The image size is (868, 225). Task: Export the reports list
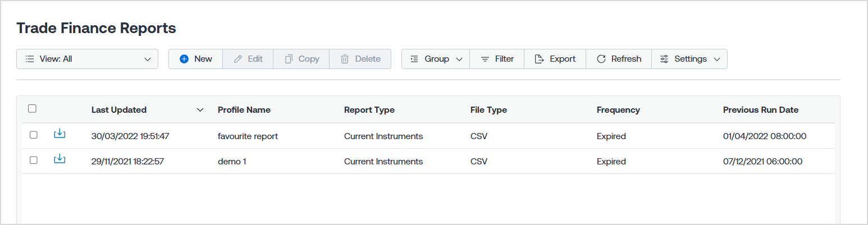(x=555, y=59)
